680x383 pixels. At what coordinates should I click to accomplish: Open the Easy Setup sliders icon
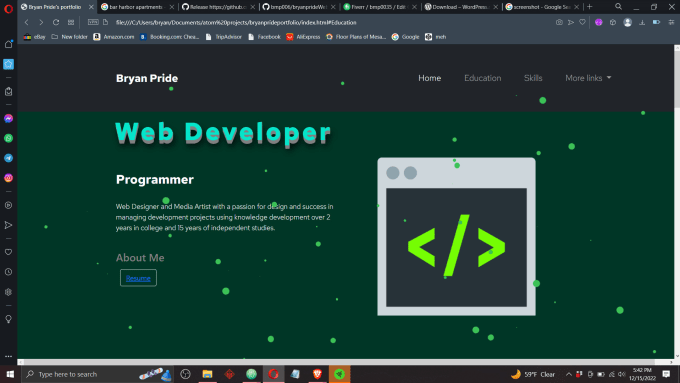(671, 22)
